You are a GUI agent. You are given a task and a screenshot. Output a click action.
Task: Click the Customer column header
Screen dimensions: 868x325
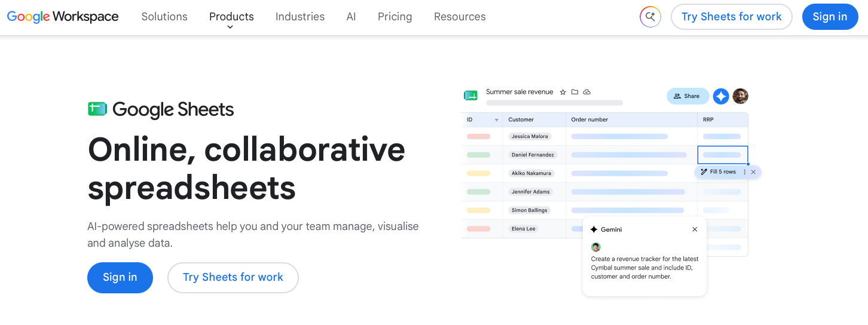(x=521, y=120)
